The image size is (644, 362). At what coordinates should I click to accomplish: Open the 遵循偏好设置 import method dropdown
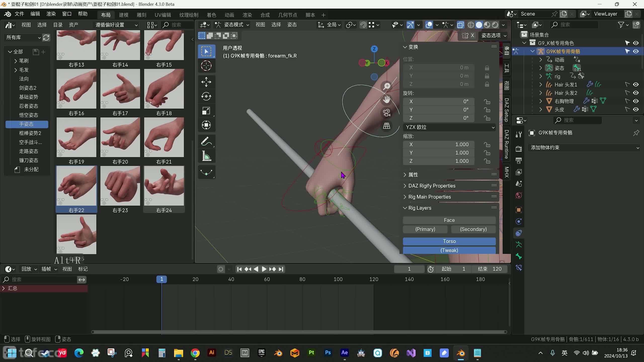coord(116,25)
